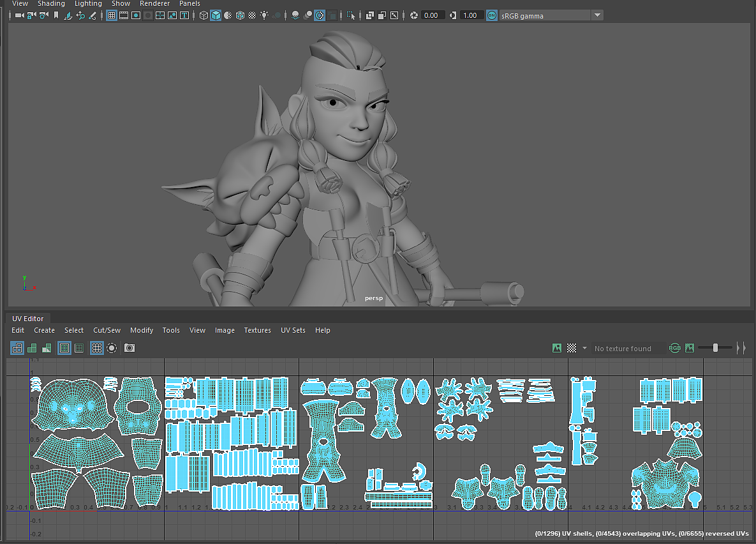Open the UV Sets menu
The height and width of the screenshot is (544, 756).
tap(293, 330)
